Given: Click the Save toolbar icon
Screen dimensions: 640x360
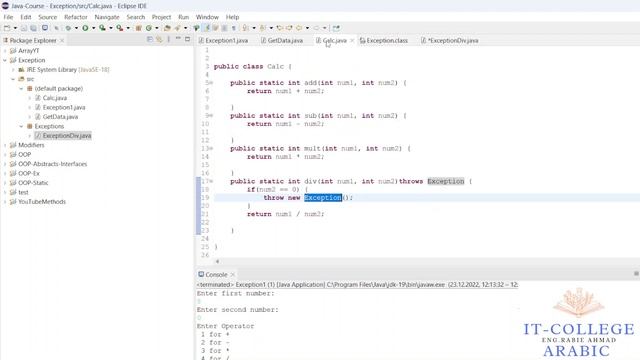Looking at the screenshot, I should point(24,28).
